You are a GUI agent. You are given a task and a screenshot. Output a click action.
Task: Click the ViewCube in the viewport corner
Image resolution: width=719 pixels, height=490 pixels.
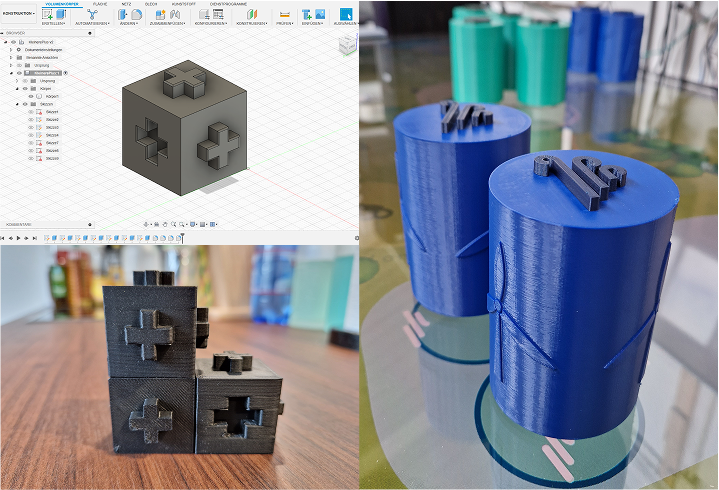(x=347, y=45)
